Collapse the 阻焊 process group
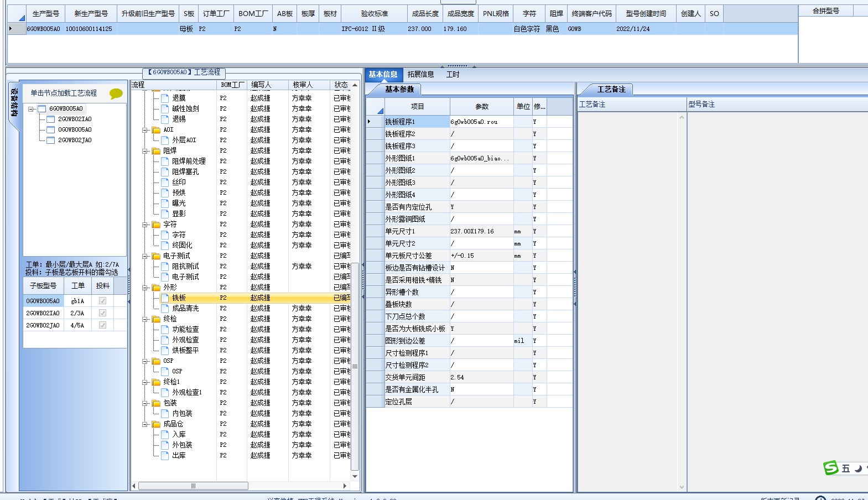This screenshot has height=500, width=868. (145, 151)
